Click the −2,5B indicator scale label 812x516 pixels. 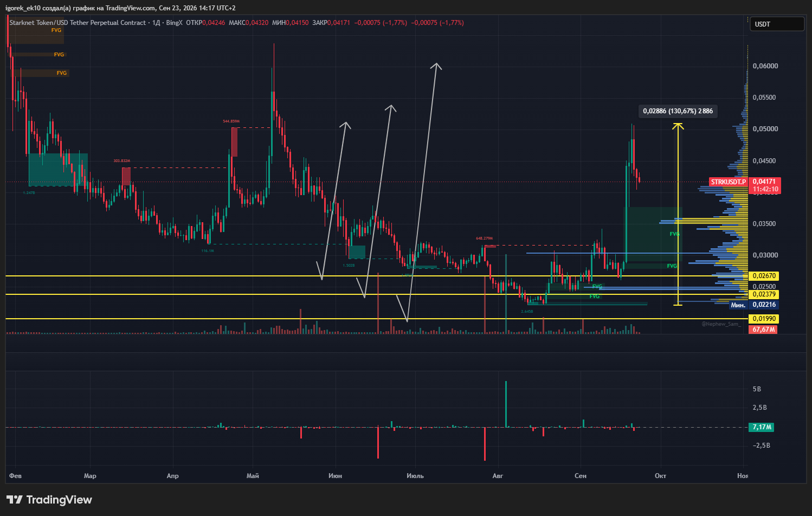[x=762, y=446]
